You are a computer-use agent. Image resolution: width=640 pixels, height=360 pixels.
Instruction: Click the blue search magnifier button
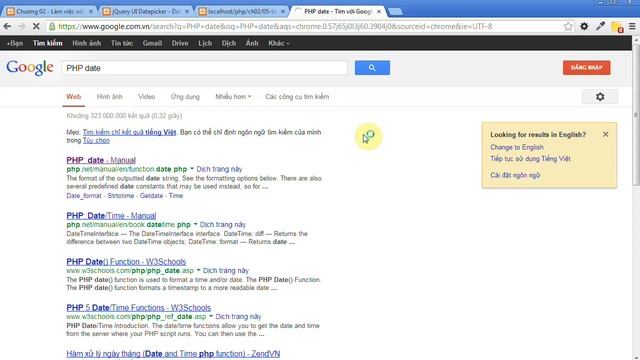(x=372, y=68)
